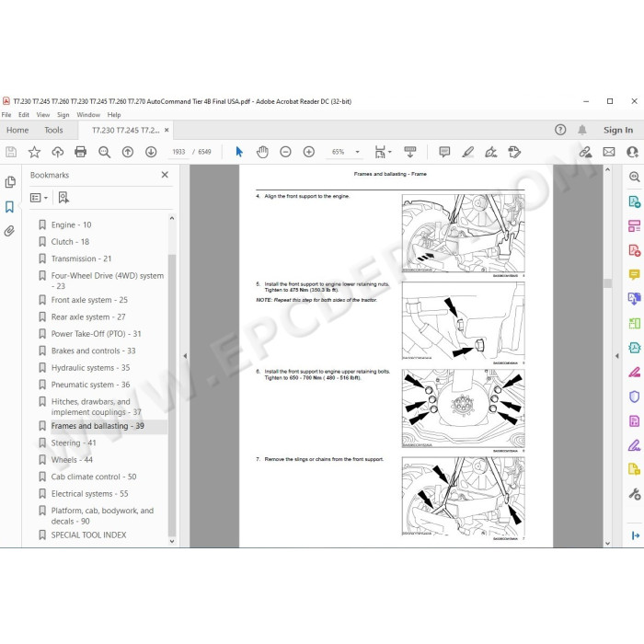
Task: Switch to the Home tab
Action: [17, 131]
